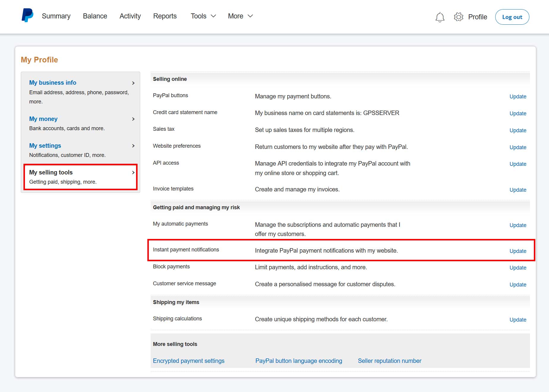The image size is (549, 392).
Task: Update PayPal buttons settings
Action: 518,97
